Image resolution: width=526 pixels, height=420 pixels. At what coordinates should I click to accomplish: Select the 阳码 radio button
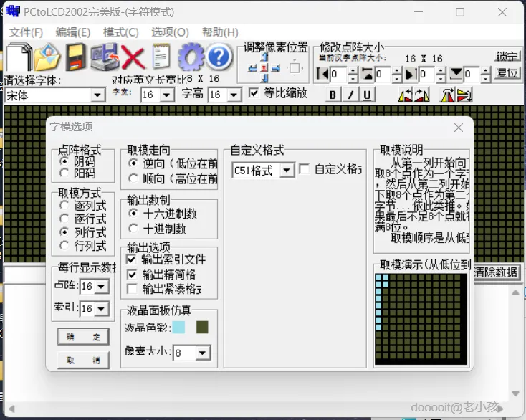[65, 173]
